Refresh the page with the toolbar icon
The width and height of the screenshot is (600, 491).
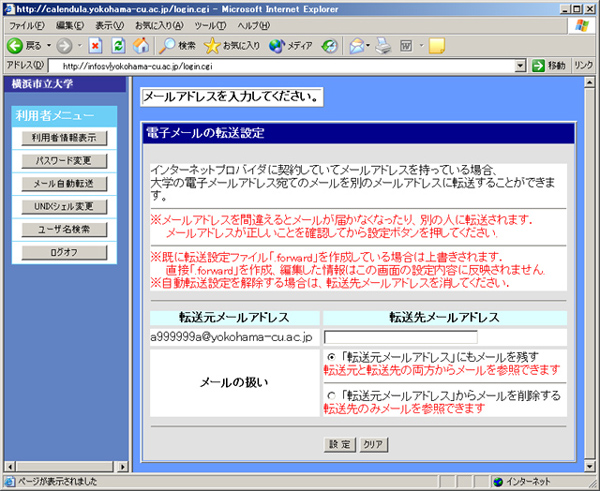(x=117, y=45)
